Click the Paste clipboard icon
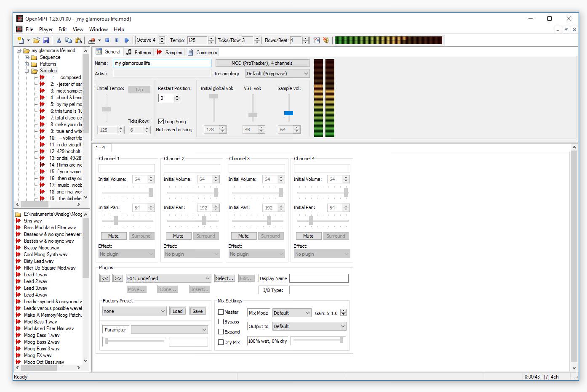Image resolution: width=587 pixels, height=392 pixels. tap(78, 40)
